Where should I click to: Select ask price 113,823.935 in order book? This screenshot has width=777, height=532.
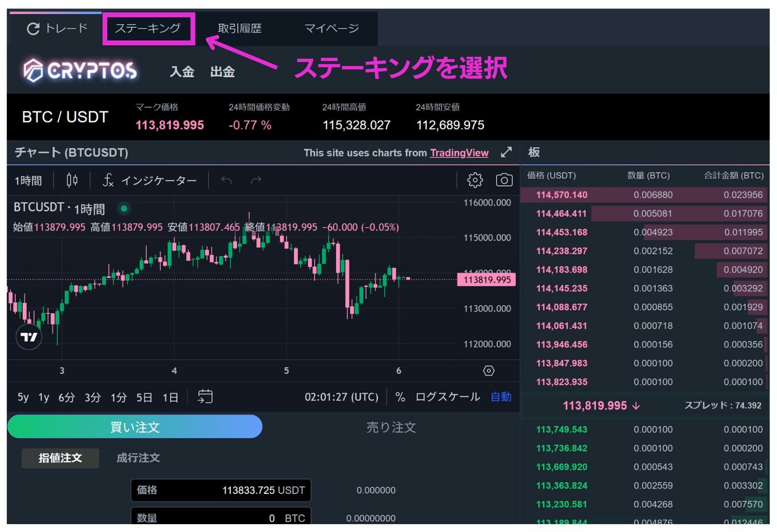coord(562,382)
